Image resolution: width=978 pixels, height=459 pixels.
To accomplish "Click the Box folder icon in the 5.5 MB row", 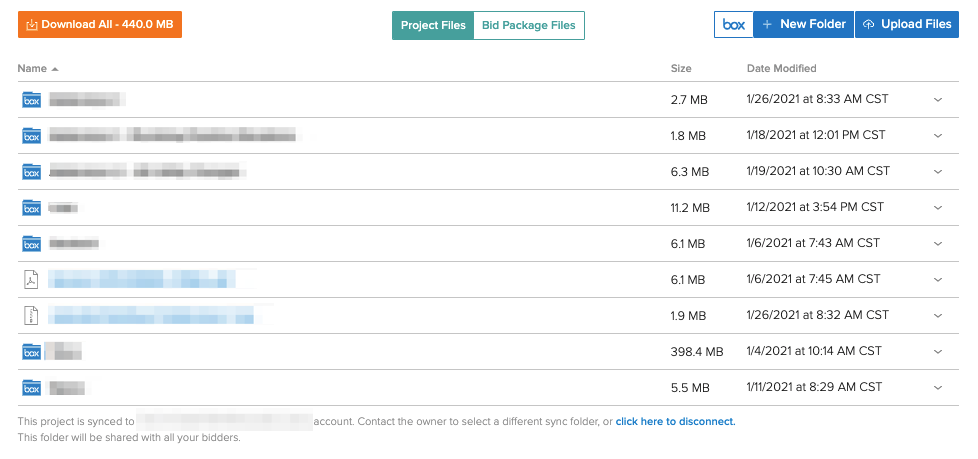I will 31,388.
